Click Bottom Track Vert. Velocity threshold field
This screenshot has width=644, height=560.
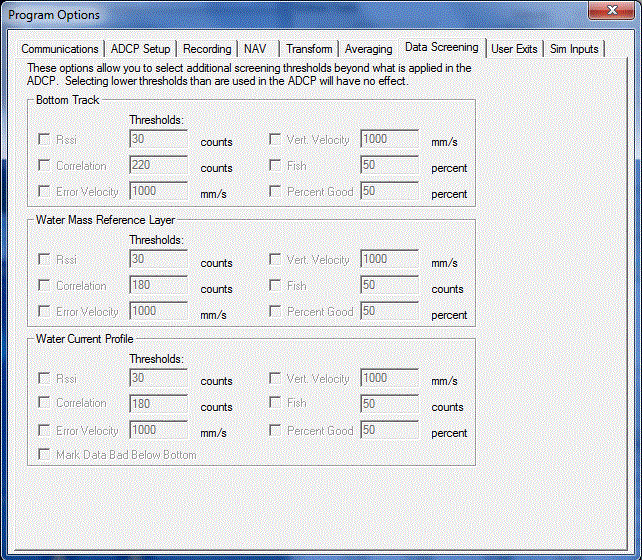click(x=389, y=140)
